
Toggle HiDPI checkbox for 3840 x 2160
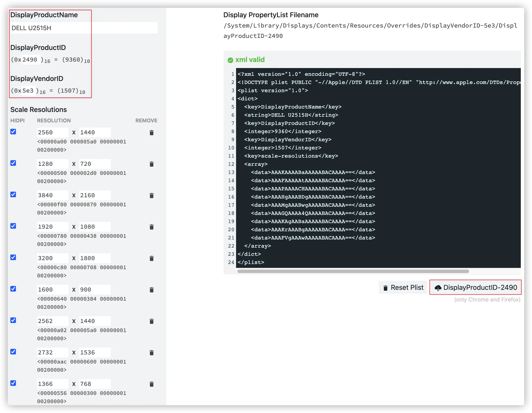pyautogui.click(x=13, y=194)
